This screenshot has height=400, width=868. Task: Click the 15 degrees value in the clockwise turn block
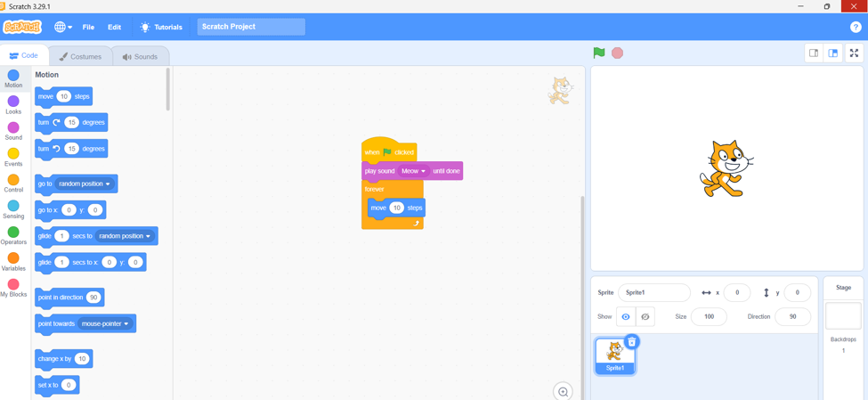pyautogui.click(x=71, y=122)
